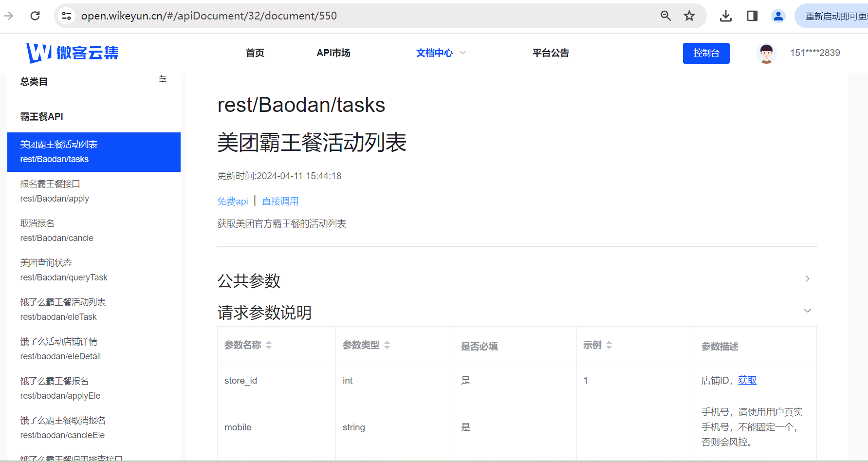Click the address bar URL
Viewport: 868px width, 462px height.
209,16
